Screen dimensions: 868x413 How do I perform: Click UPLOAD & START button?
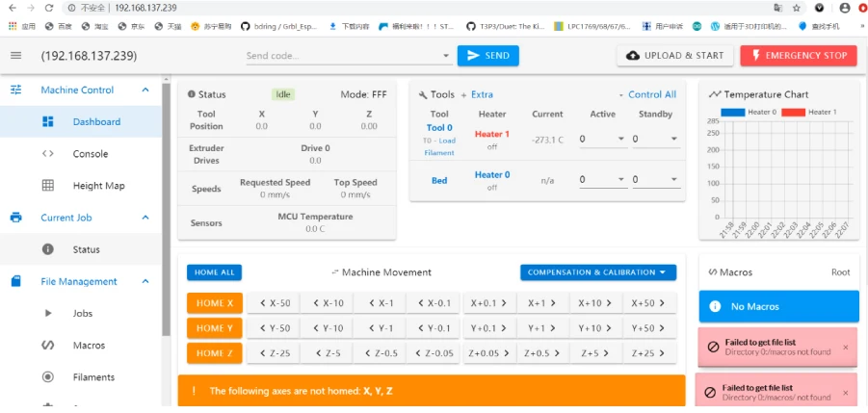click(x=675, y=55)
